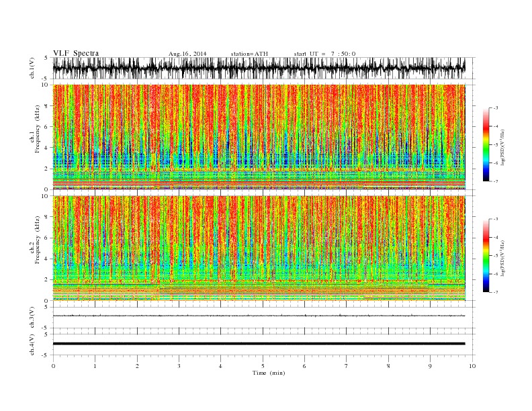The image size is (532, 411).
Task: Click the '4' kHz tick of ch.1 spectrogram
Action: (x=46, y=148)
